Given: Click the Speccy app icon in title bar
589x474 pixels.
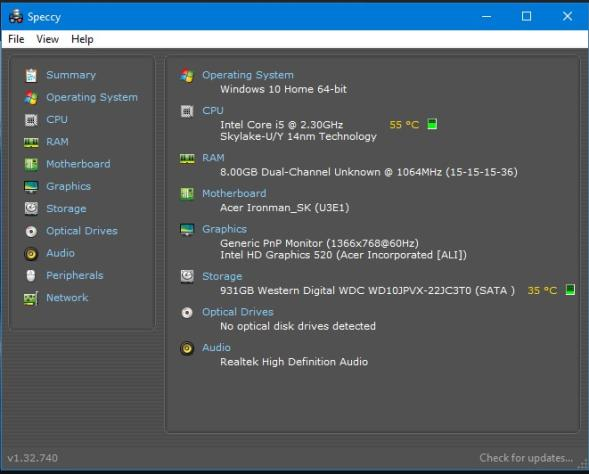Looking at the screenshot, I should [x=16, y=17].
